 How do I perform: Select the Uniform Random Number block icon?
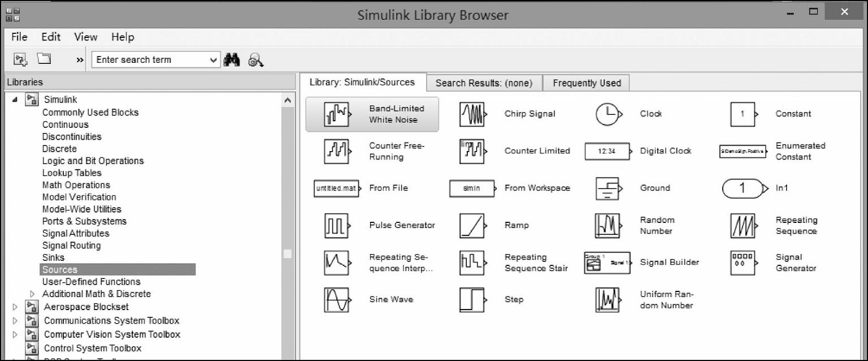pyautogui.click(x=609, y=300)
